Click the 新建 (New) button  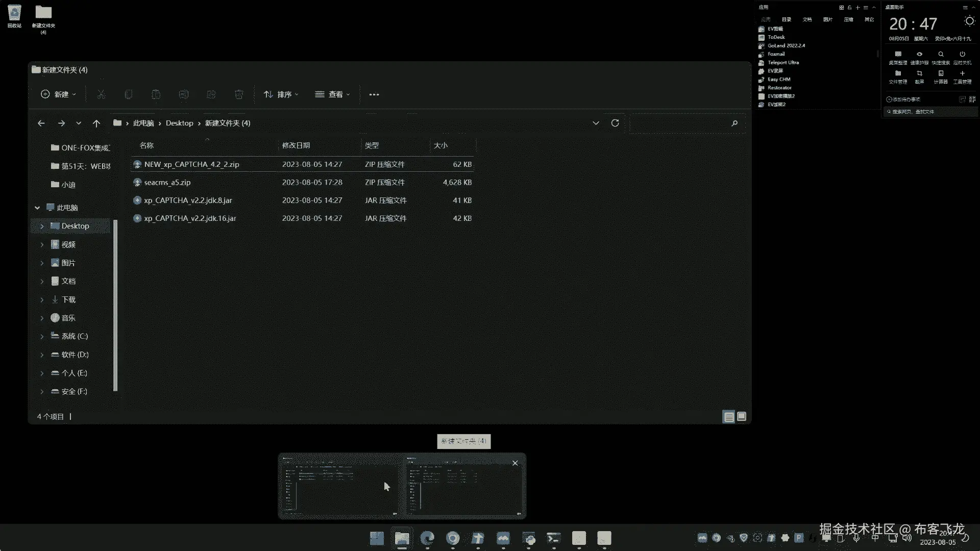58,94
